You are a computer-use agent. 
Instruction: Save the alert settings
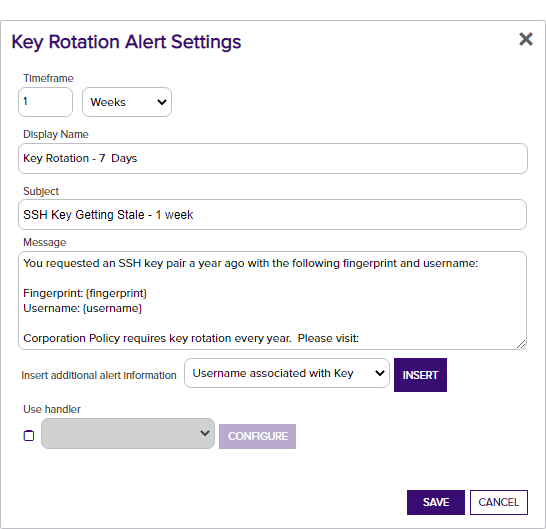coord(436,502)
